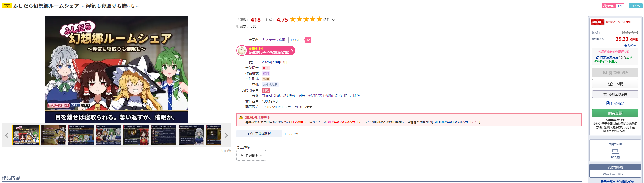Click the warning triangle icon
644x183 pixels.
point(241,118)
